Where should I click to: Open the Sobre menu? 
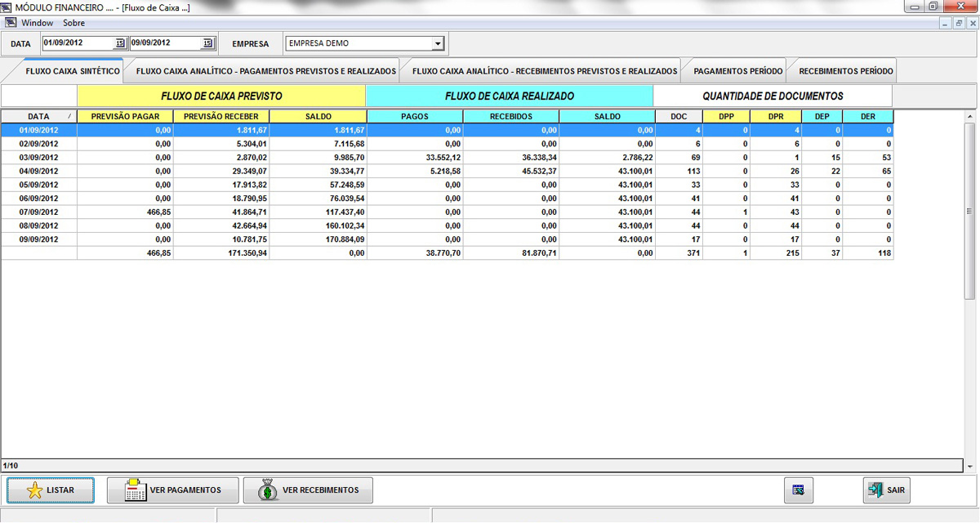(x=73, y=23)
